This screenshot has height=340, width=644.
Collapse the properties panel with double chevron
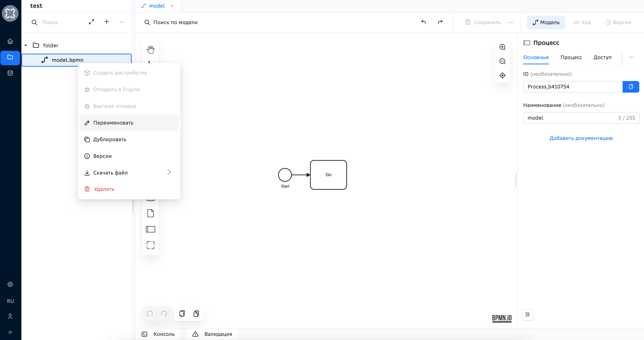tap(527, 314)
